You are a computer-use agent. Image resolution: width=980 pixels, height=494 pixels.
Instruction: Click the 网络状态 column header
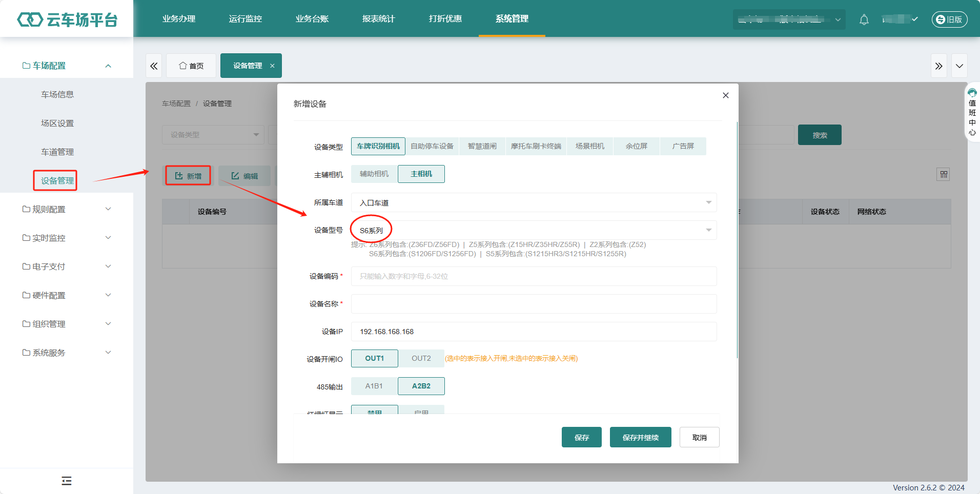[x=871, y=212]
